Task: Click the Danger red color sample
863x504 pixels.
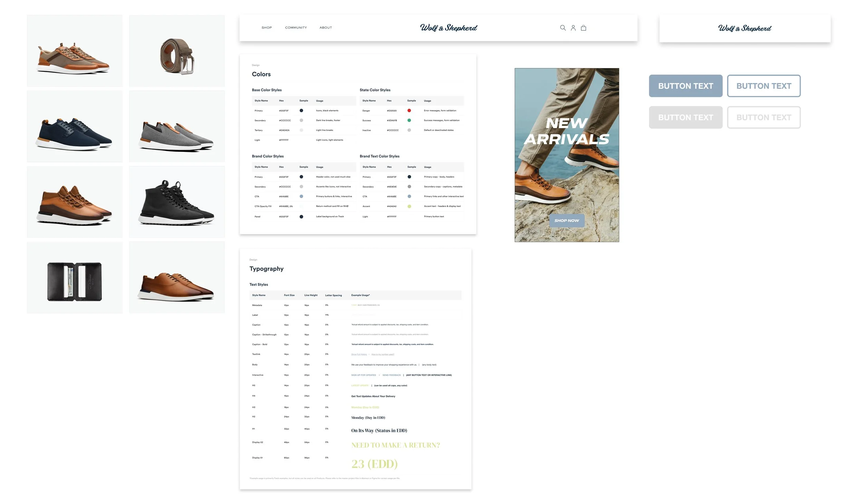Action: [x=409, y=110]
